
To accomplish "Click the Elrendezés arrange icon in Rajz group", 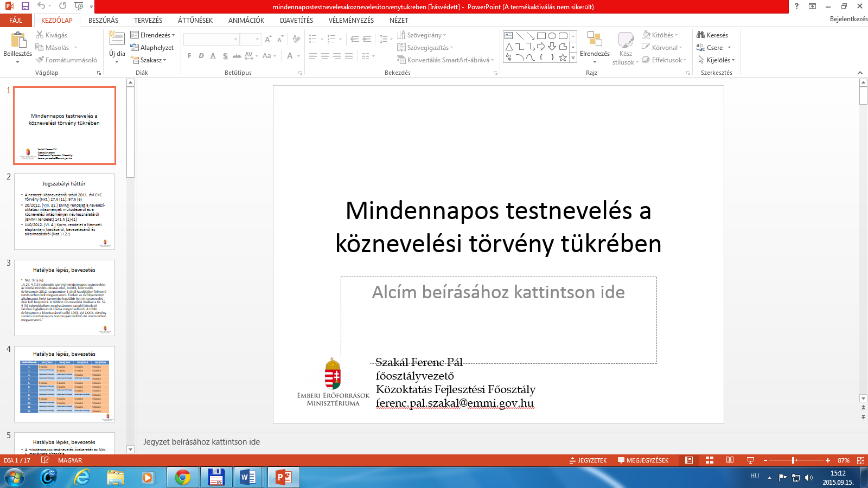I will pyautogui.click(x=595, y=39).
